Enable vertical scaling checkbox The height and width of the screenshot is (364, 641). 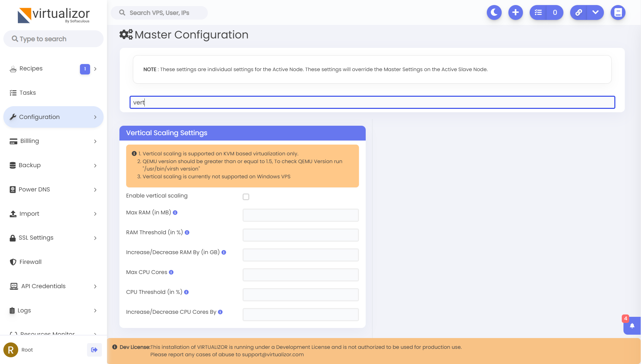point(246,197)
